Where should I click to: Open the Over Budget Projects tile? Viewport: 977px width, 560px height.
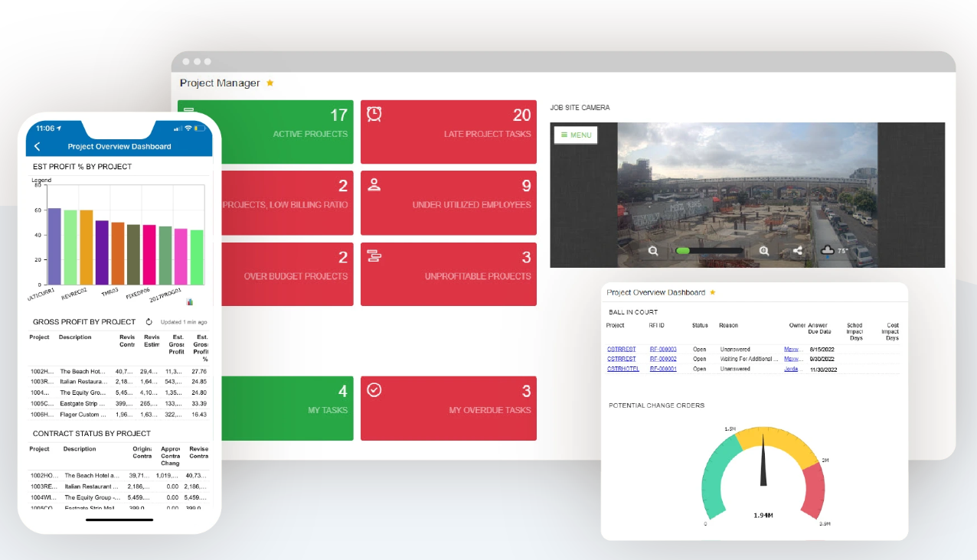(x=288, y=274)
